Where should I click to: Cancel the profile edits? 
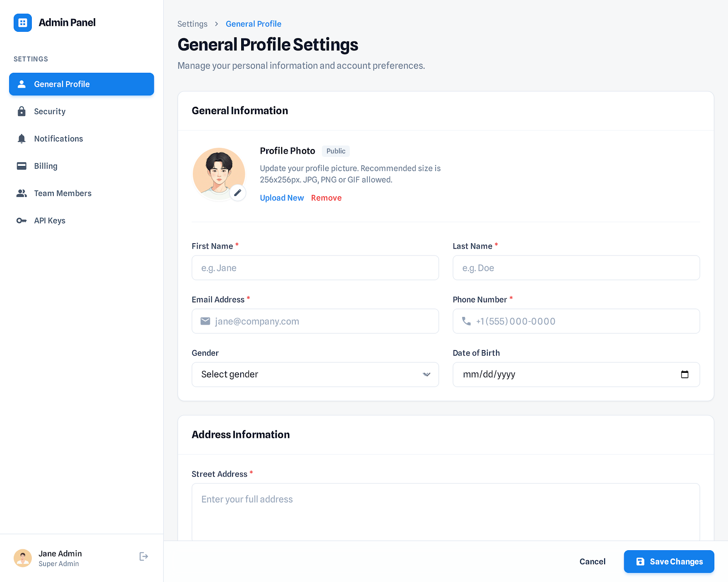pos(592,562)
